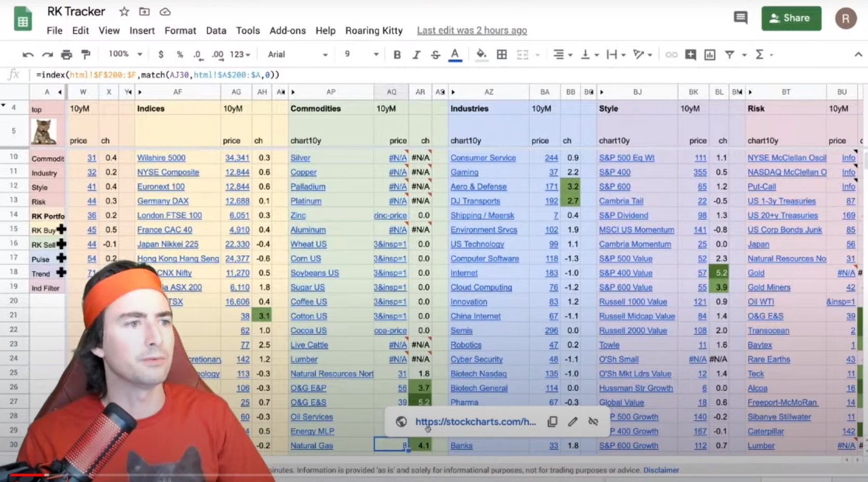
Task: Open the Consumer Service industry link
Action: pos(483,158)
